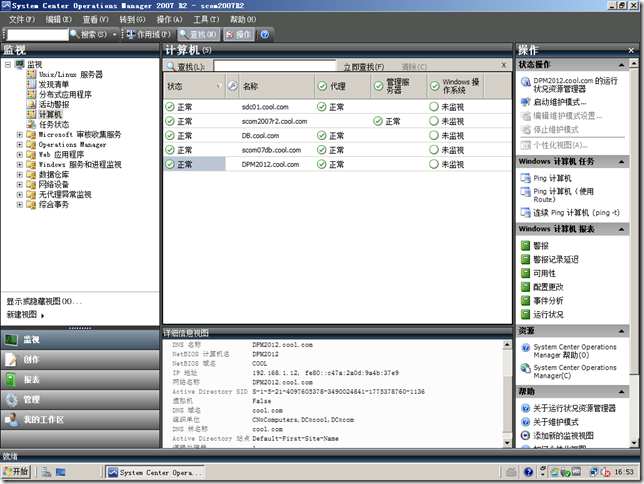Image resolution: width=644 pixels, height=484 pixels.
Task: Open the 工具 menu
Action: click(x=206, y=19)
